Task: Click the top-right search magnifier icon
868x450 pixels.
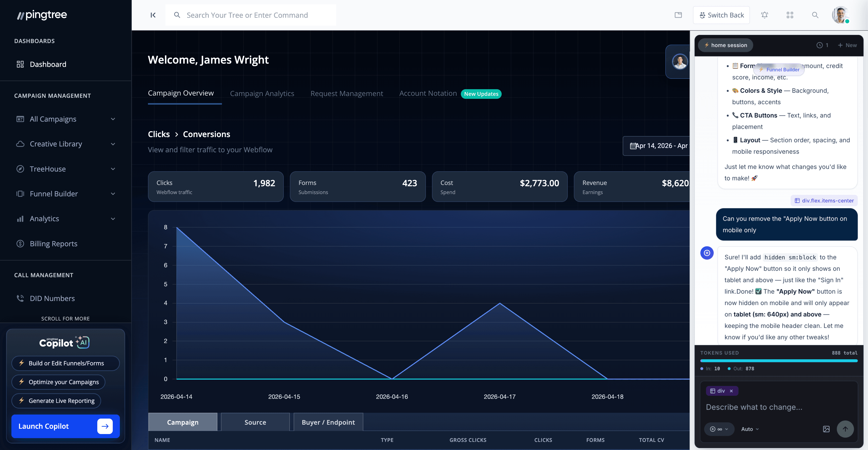Action: [x=815, y=15]
